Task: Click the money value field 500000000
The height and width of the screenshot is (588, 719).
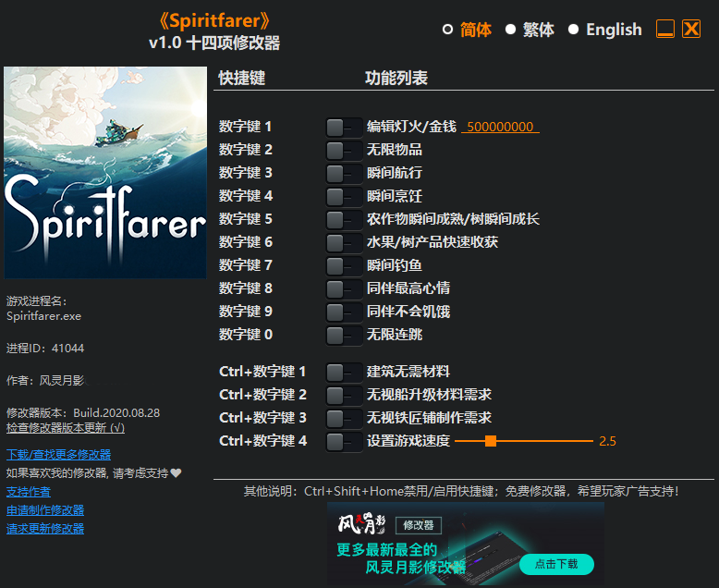Action: click(500, 127)
